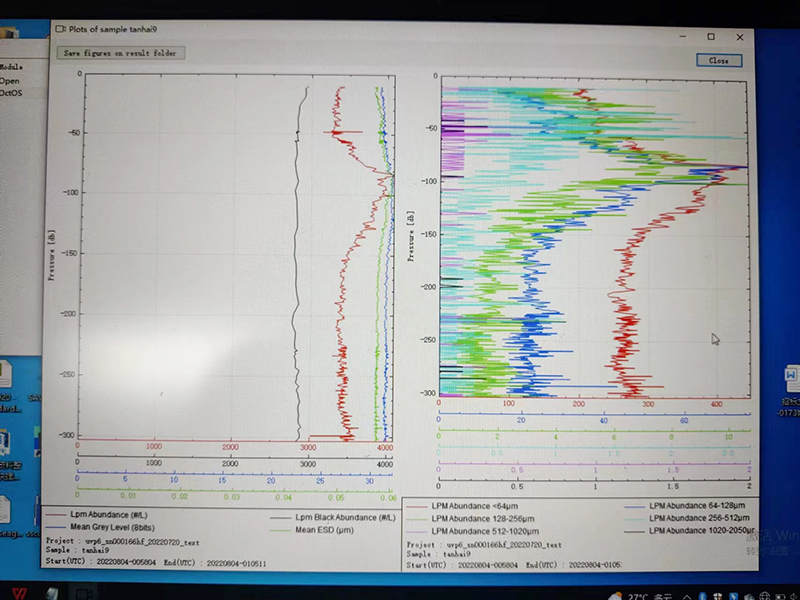Click the blue Mean Grey Level legend line

click(x=56, y=527)
